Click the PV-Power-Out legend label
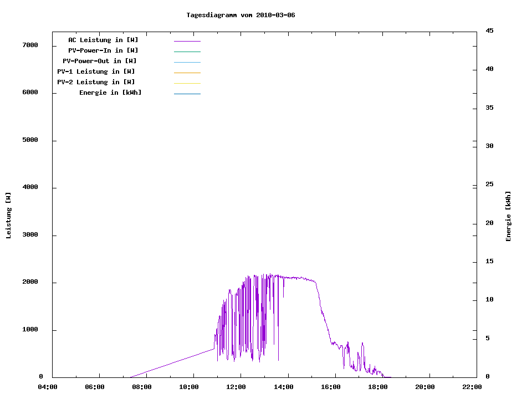 (99, 61)
